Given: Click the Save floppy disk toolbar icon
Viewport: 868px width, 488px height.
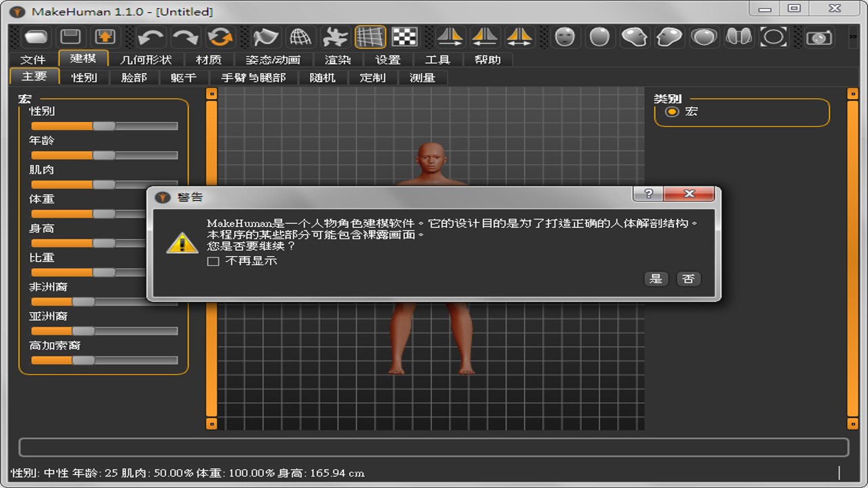Looking at the screenshot, I should point(71,37).
